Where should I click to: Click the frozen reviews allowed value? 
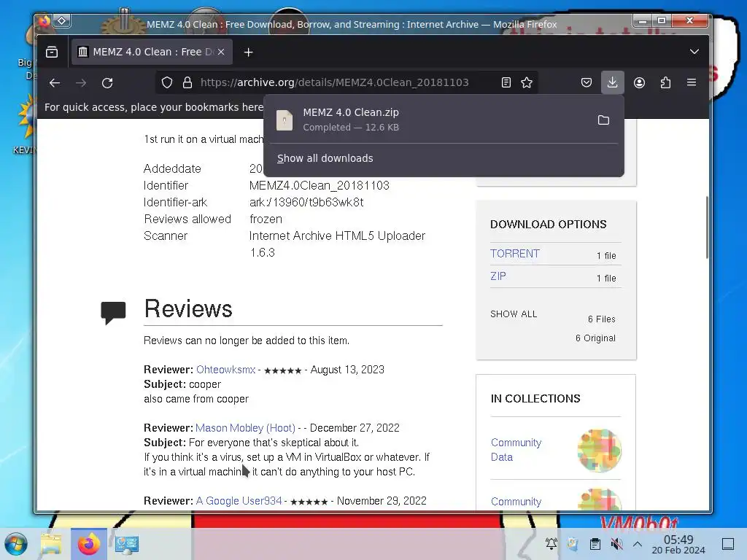click(x=266, y=219)
